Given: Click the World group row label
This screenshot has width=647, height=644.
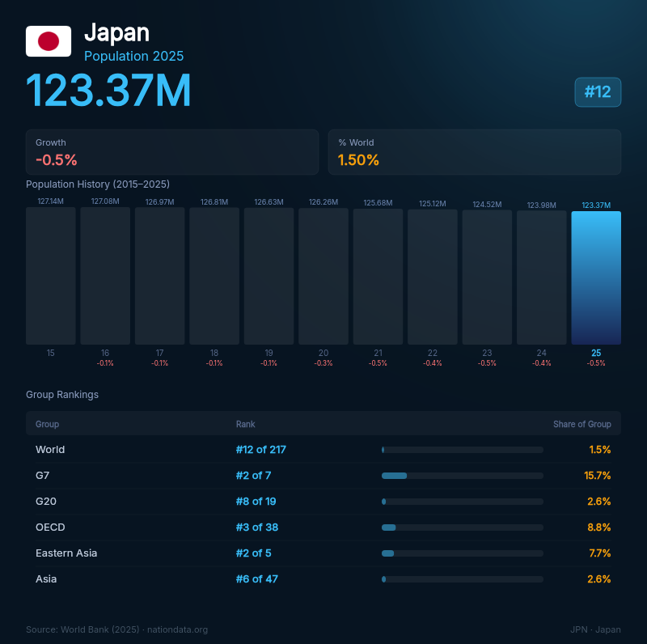Looking at the screenshot, I should 50,450.
